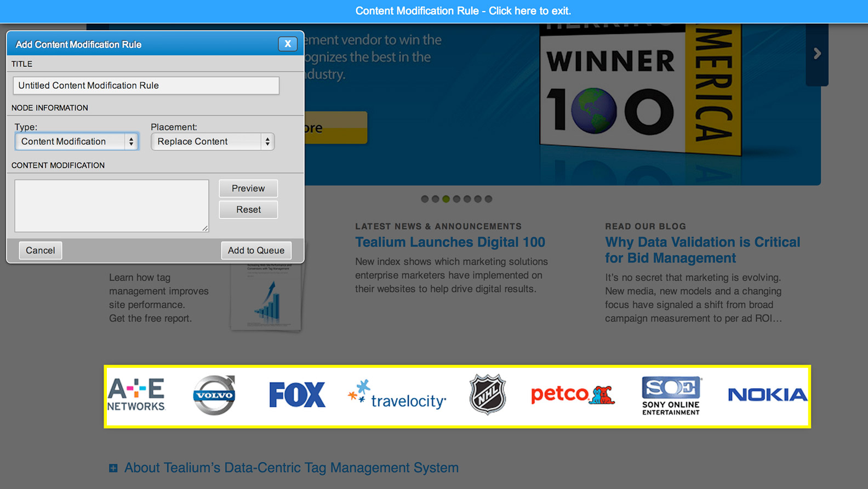Click the Preview button
Image resolution: width=868 pixels, height=489 pixels.
click(248, 188)
